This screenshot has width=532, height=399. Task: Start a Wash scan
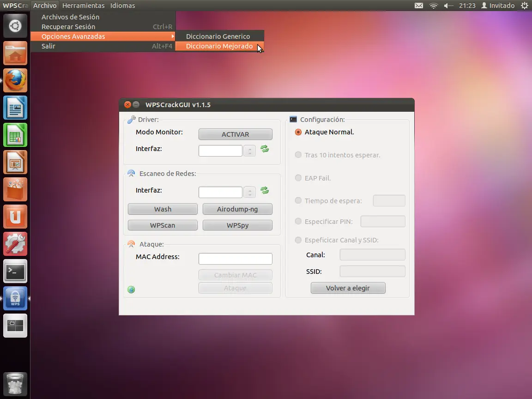(163, 209)
